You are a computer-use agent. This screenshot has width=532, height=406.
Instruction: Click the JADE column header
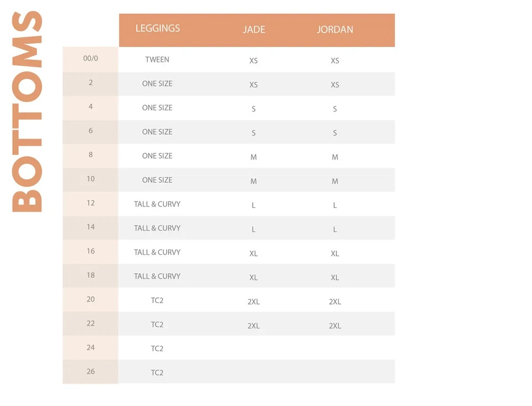254,29
